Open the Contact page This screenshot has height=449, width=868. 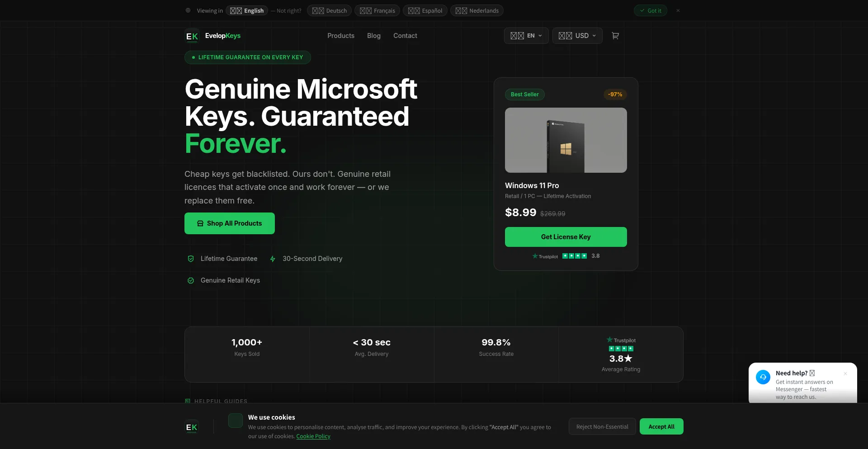coord(405,36)
